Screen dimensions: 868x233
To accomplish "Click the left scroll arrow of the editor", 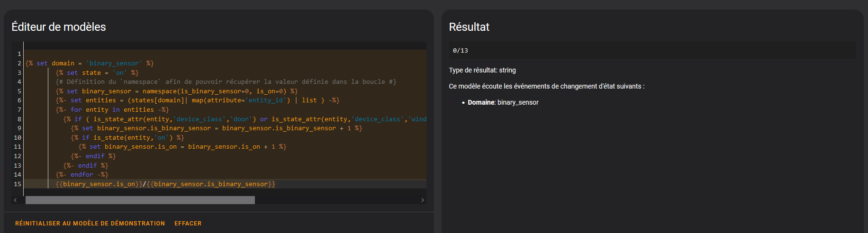I will click(15, 200).
